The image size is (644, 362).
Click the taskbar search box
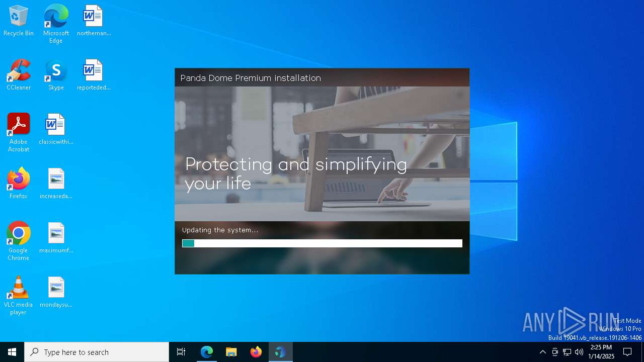coord(97,352)
